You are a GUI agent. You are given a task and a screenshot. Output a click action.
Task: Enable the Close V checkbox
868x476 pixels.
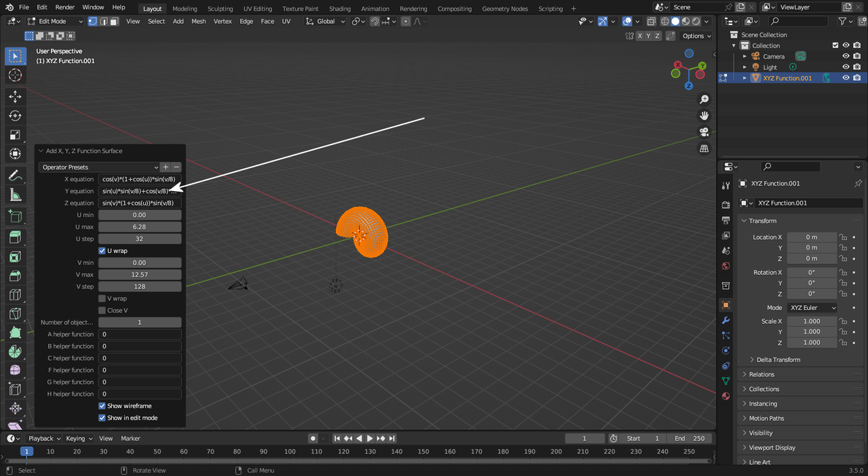tap(102, 311)
